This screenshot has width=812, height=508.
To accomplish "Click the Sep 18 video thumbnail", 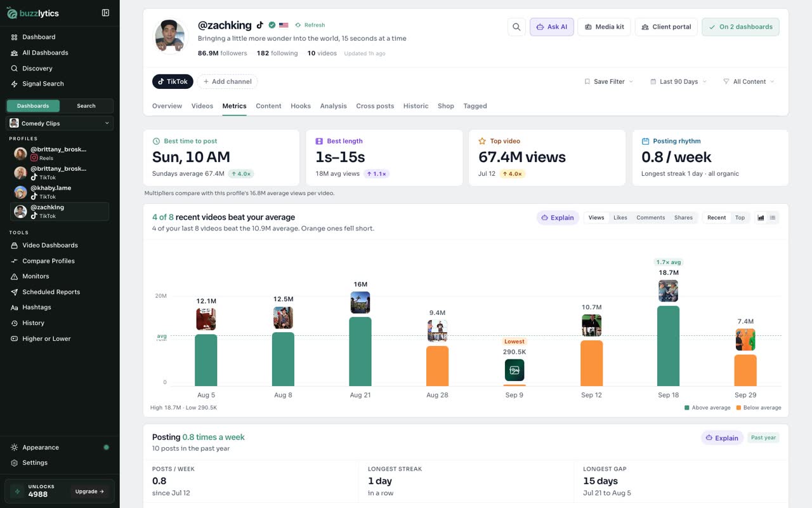I will (668, 291).
